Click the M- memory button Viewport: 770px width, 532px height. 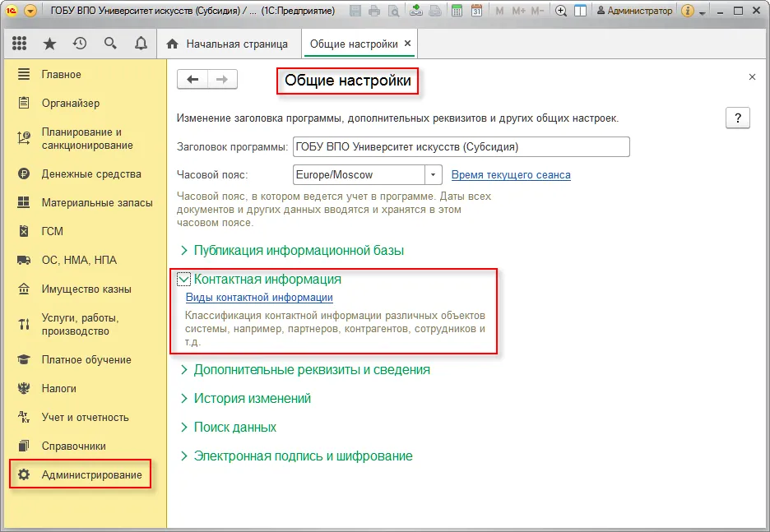[x=537, y=11]
